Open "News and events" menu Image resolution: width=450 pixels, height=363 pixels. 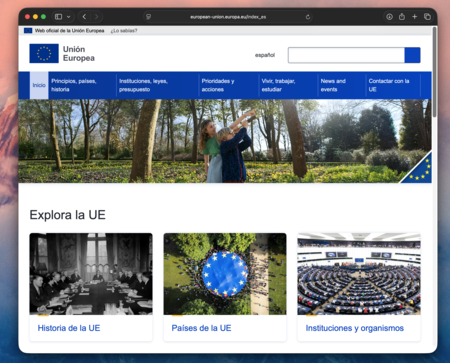[x=333, y=85]
